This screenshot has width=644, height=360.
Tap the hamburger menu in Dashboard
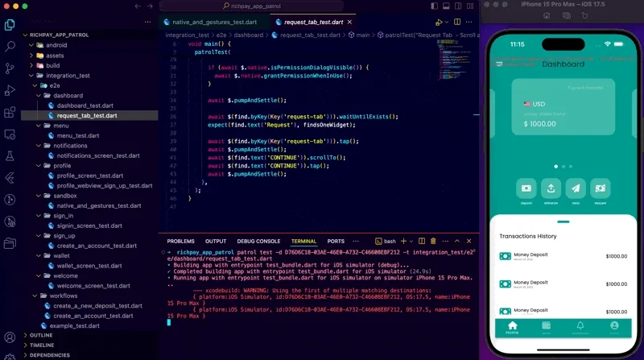click(499, 64)
